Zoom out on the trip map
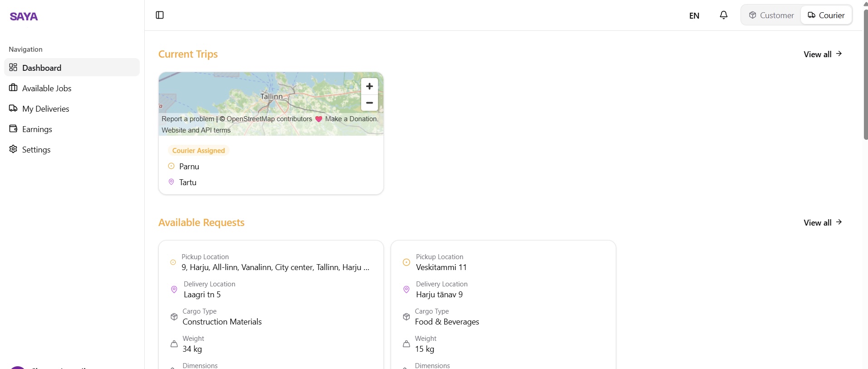Screen dimensions: 868x369 click(369, 103)
